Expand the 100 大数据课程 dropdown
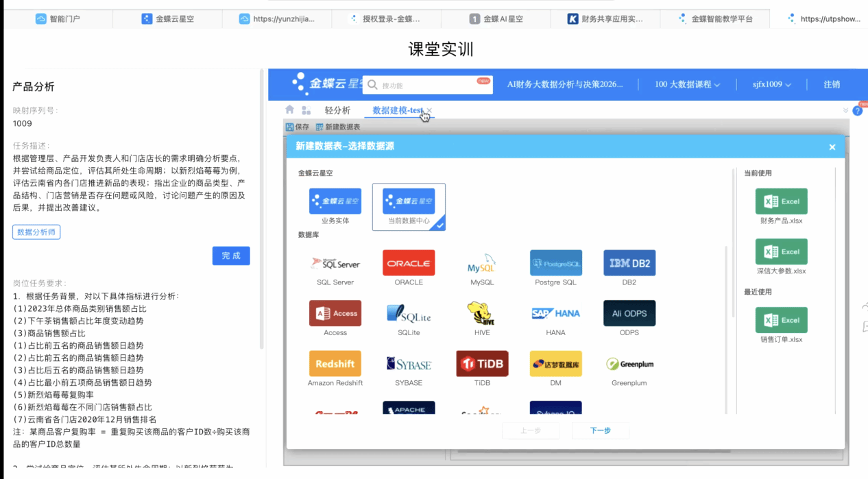 [687, 84]
